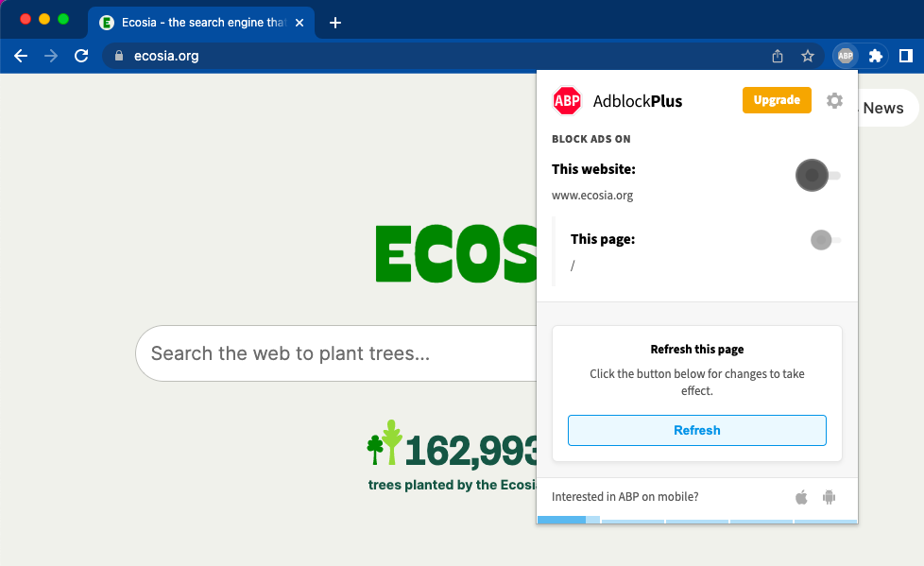
Task: Click the Ecosia tree counter icon
Action: 385,442
